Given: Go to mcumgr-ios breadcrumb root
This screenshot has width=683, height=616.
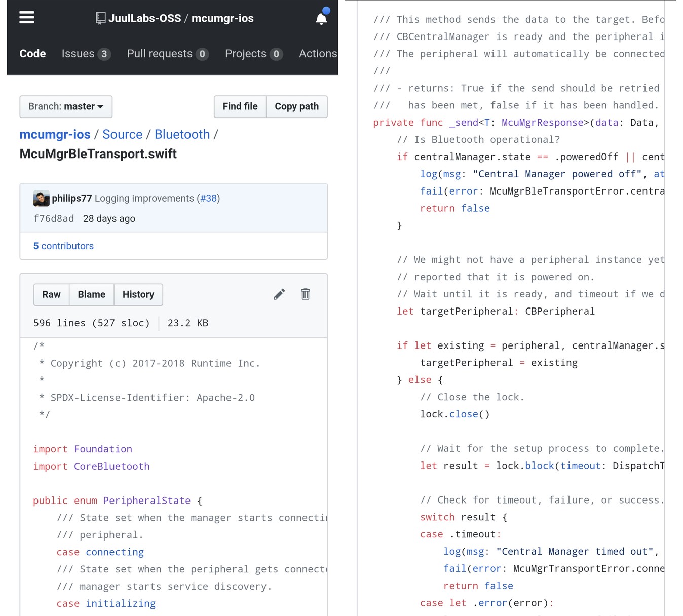Looking at the screenshot, I should pos(55,134).
